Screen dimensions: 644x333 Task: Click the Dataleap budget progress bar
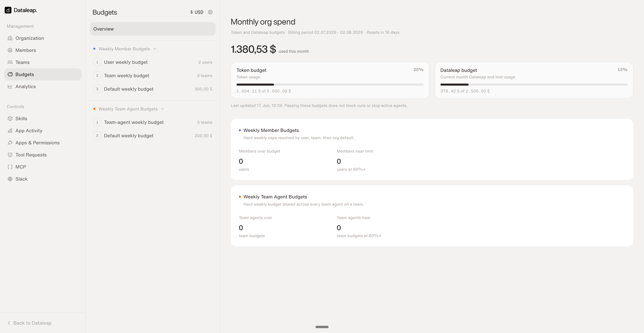click(x=534, y=85)
